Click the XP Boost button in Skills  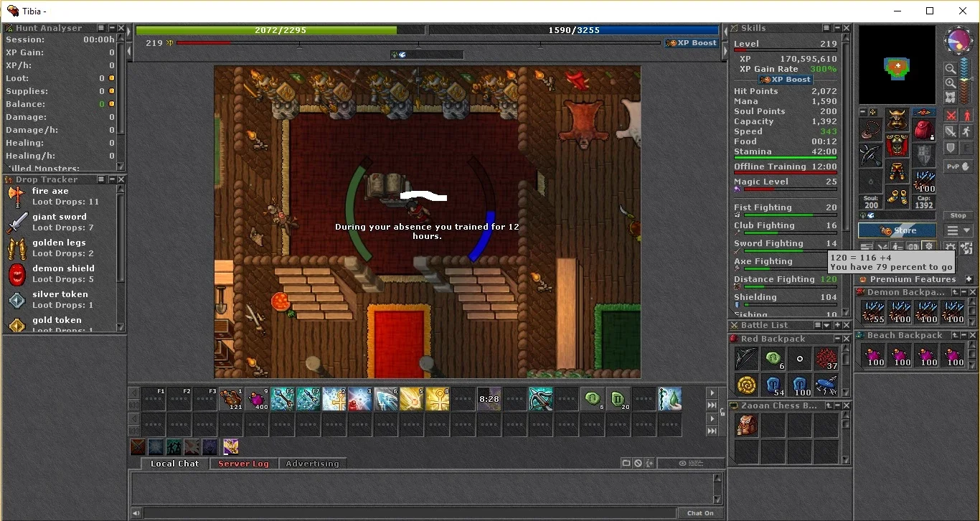coord(786,80)
